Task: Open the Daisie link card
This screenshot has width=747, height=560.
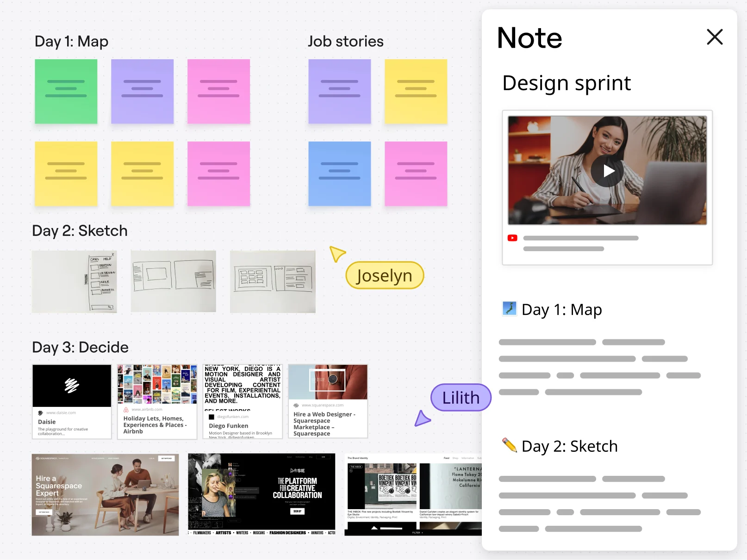Action: pyautogui.click(x=72, y=401)
